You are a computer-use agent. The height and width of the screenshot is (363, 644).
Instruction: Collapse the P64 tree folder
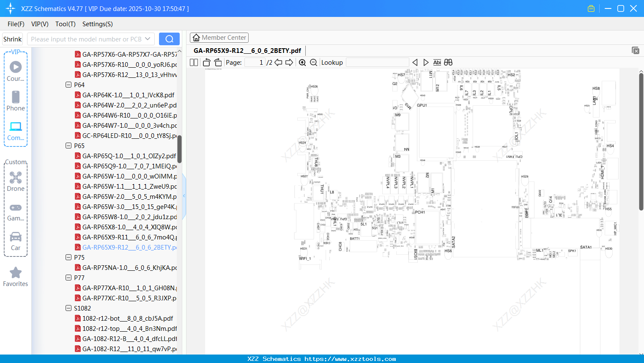click(69, 85)
